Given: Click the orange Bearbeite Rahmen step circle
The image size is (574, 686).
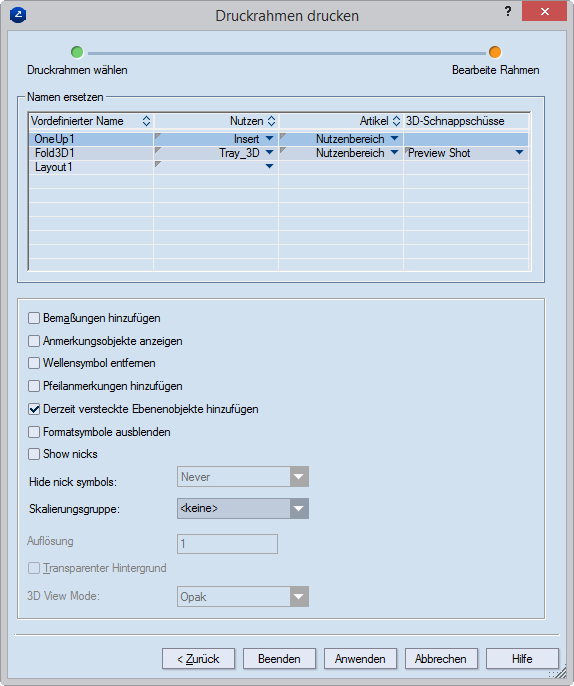Looking at the screenshot, I should [x=495, y=52].
